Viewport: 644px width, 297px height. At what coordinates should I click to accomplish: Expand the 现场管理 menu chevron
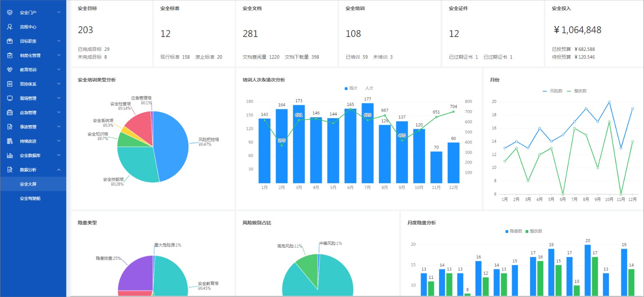[59, 98]
